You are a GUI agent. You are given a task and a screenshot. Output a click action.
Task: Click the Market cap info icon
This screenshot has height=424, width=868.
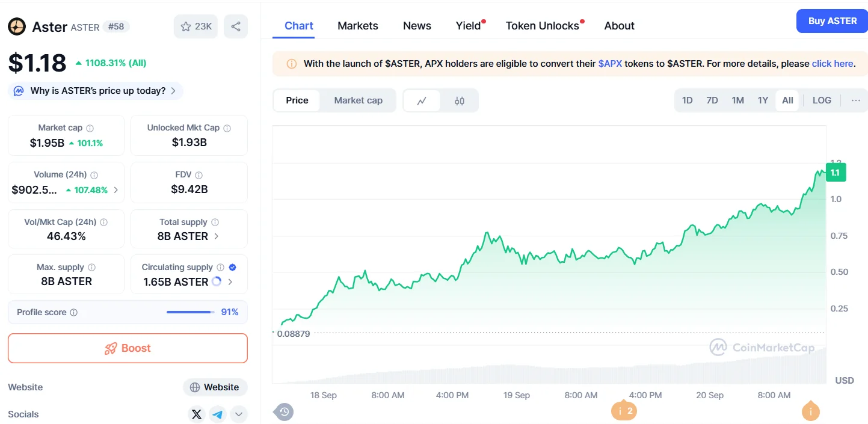click(90, 128)
